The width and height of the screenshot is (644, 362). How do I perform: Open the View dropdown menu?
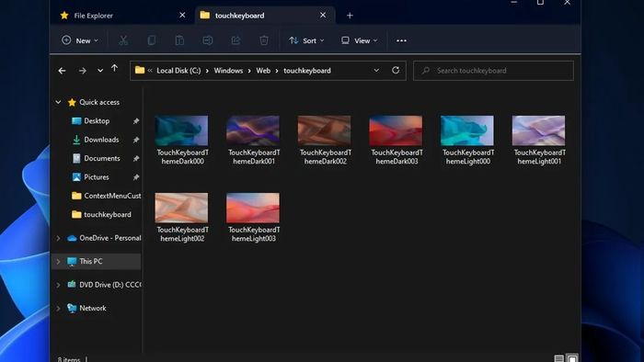pos(359,40)
